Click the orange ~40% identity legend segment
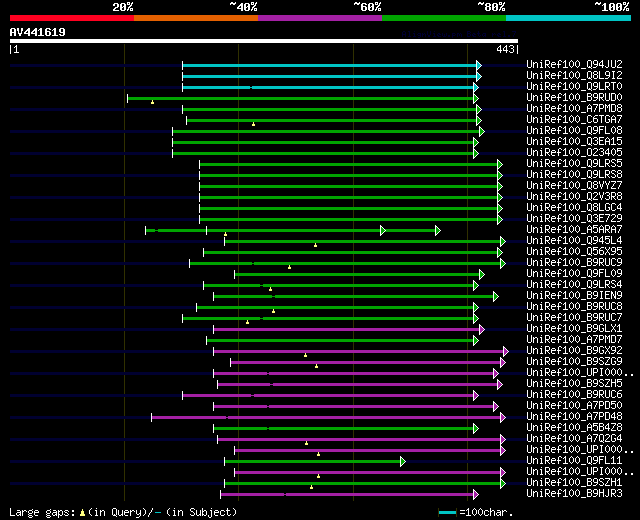Image resolution: width=640 pixels, height=520 pixels. click(196, 18)
